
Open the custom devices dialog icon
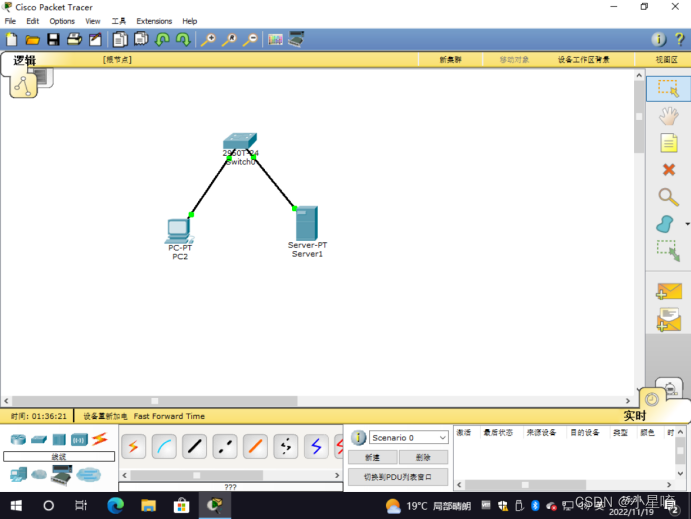(296, 39)
